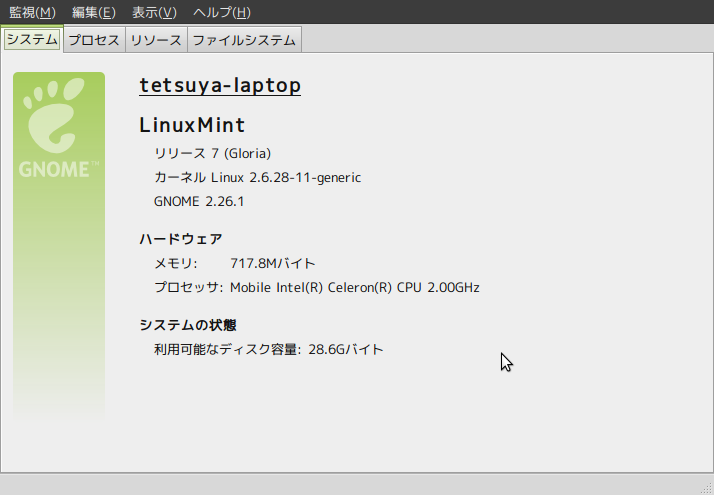Open the 編集 (Edit) menu
The width and height of the screenshot is (714, 495).
click(93, 12)
